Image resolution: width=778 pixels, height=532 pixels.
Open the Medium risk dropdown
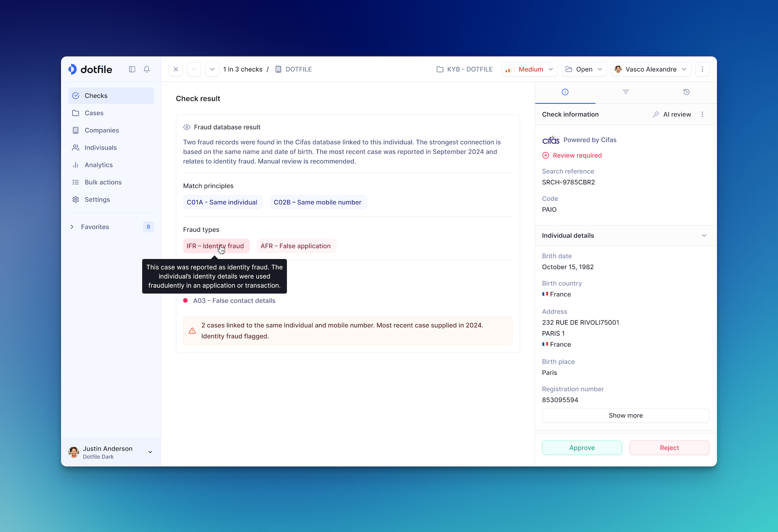tap(529, 69)
